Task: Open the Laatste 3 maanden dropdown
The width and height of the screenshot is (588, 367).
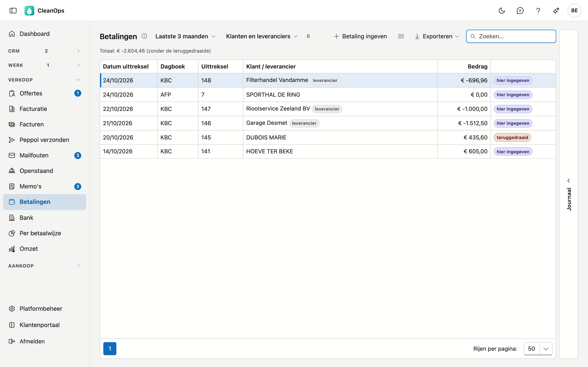Action: pyautogui.click(x=185, y=36)
